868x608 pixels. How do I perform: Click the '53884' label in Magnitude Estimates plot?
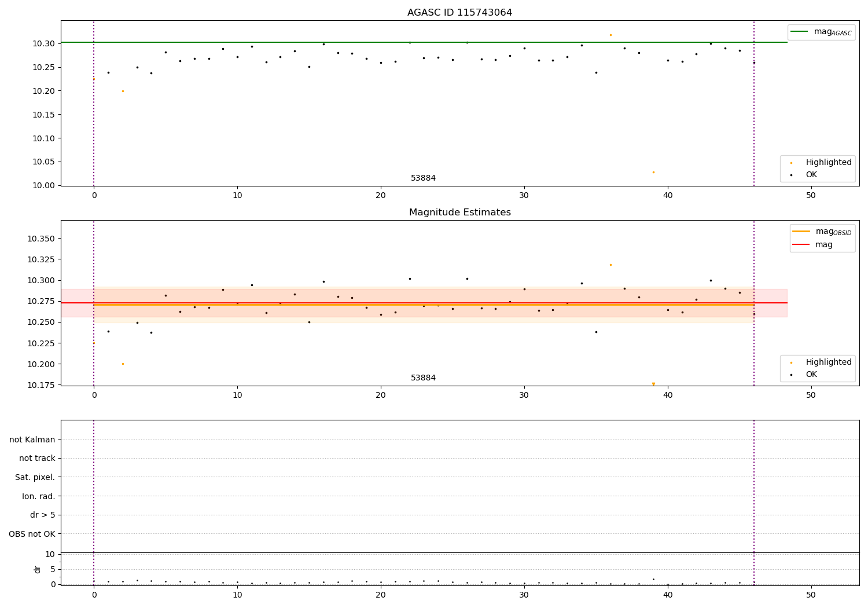point(423,378)
